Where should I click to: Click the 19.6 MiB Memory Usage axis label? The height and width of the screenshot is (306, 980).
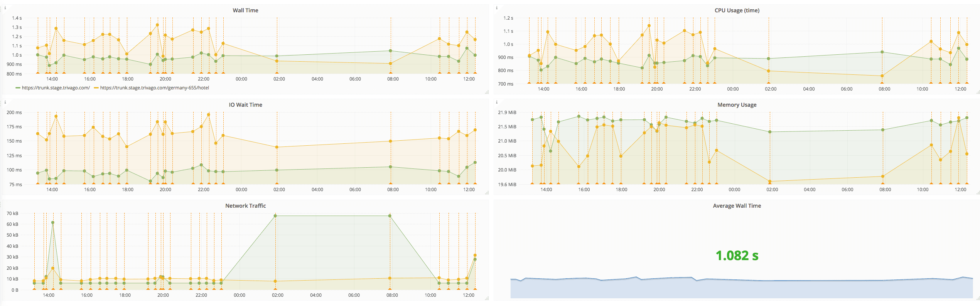tap(507, 185)
